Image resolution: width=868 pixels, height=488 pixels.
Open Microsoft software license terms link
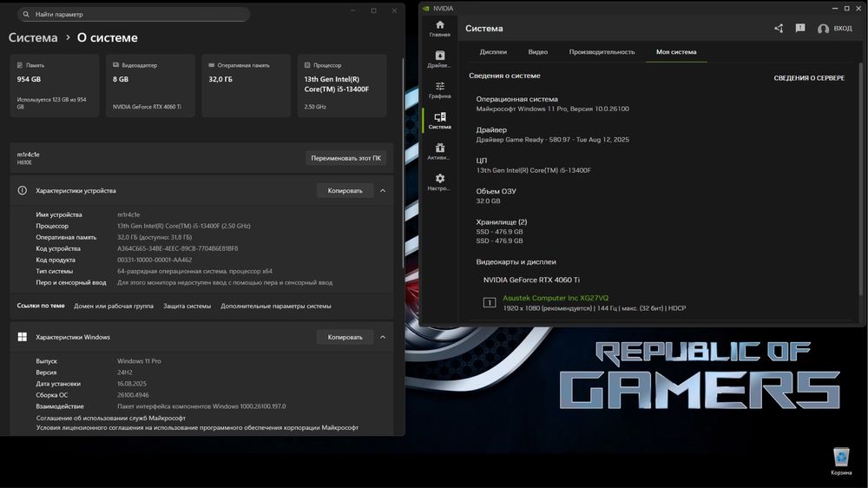(197, 427)
